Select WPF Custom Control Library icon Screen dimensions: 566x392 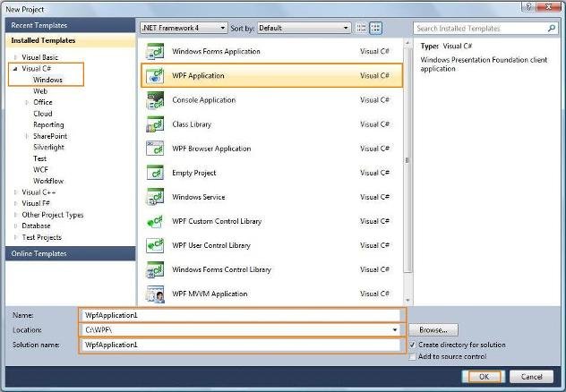click(155, 221)
